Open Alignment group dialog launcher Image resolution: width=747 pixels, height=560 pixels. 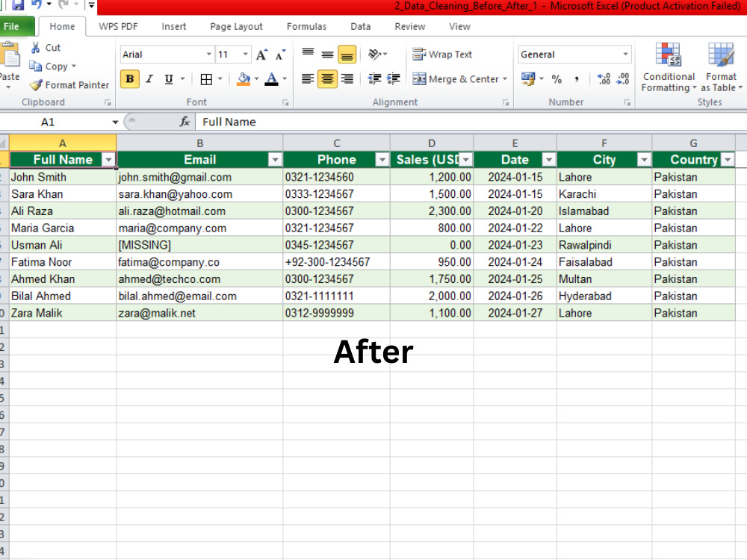point(506,102)
